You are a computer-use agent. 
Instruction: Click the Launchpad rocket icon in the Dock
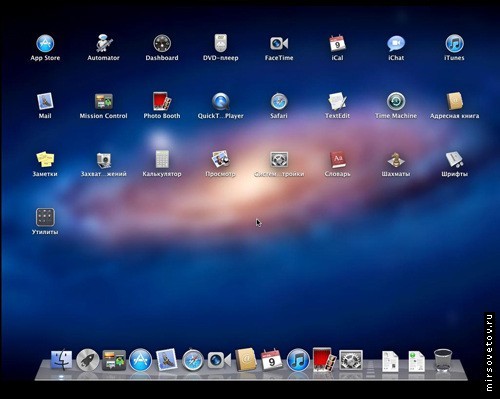[88, 360]
